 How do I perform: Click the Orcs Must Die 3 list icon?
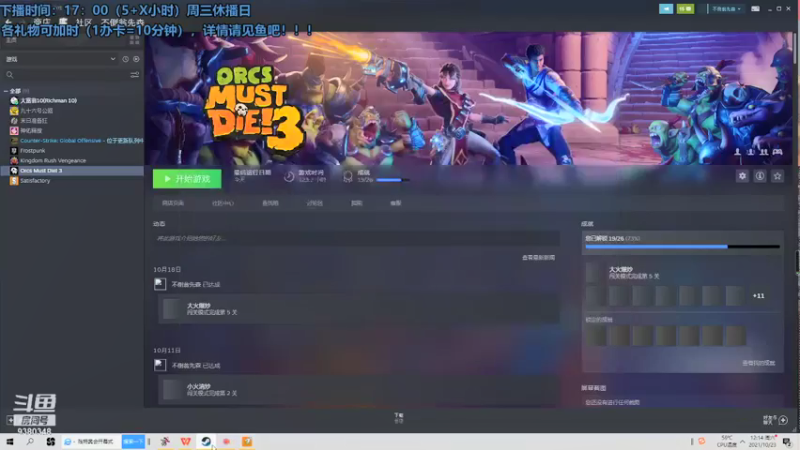pyautogui.click(x=14, y=170)
